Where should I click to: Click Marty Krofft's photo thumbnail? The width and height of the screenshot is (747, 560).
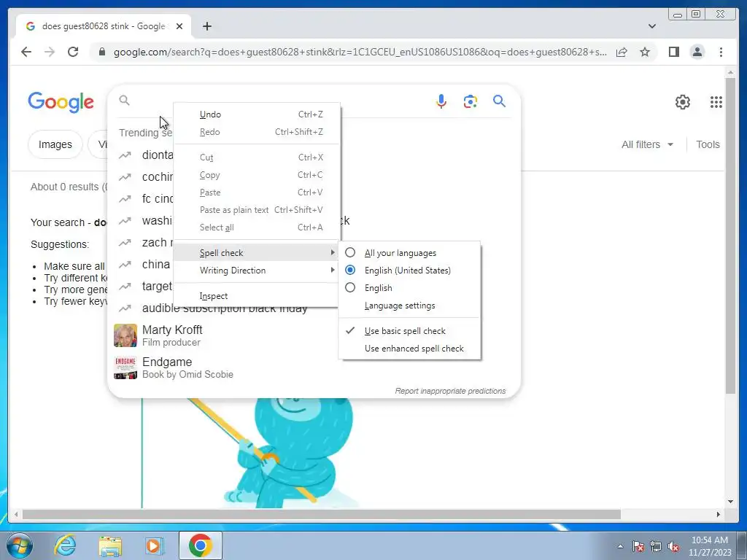coord(125,335)
